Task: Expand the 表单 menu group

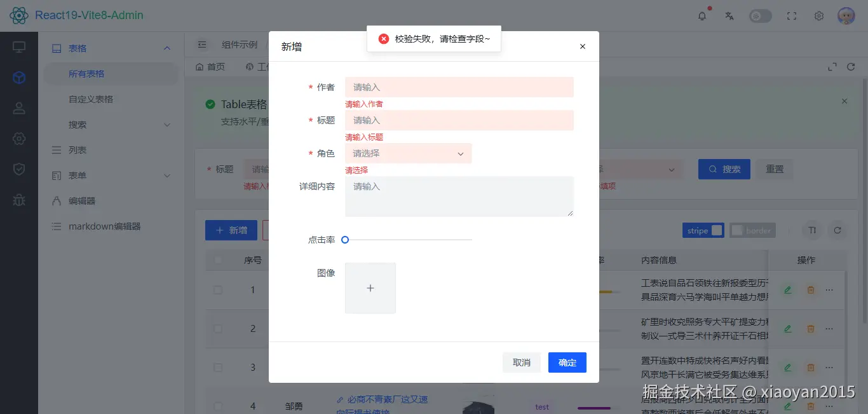Action: 111,176
